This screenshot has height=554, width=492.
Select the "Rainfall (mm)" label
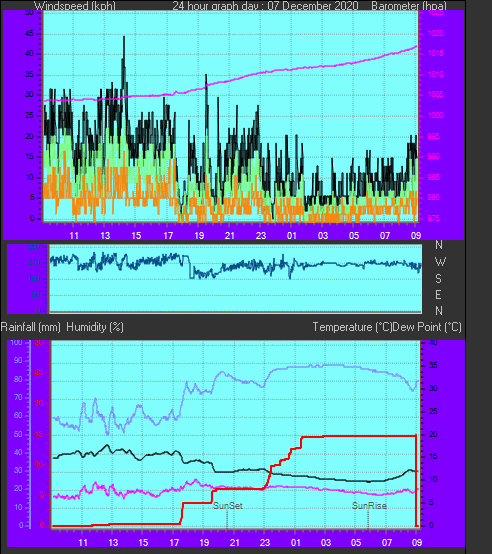coord(31,327)
